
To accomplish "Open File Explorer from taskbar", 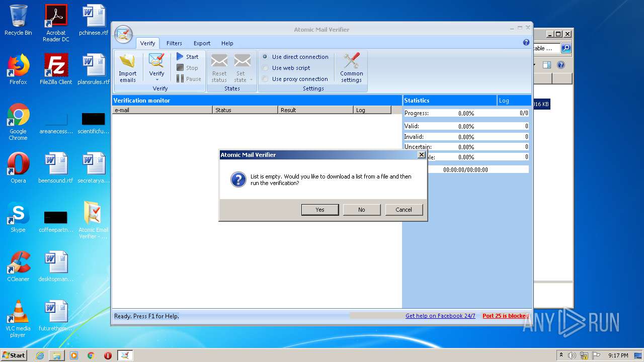I will coord(57,355).
